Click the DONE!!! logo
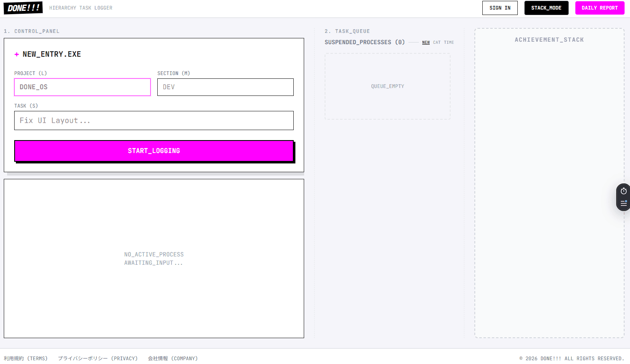 pyautogui.click(x=23, y=8)
